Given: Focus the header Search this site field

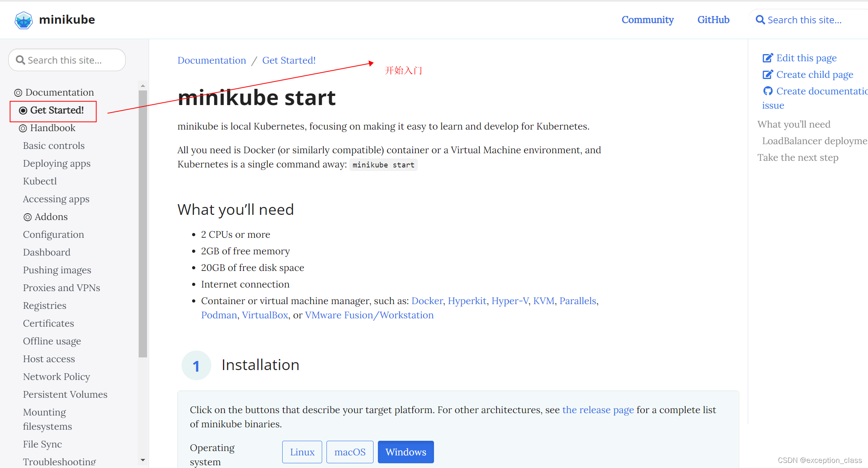Looking at the screenshot, I should pyautogui.click(x=808, y=20).
